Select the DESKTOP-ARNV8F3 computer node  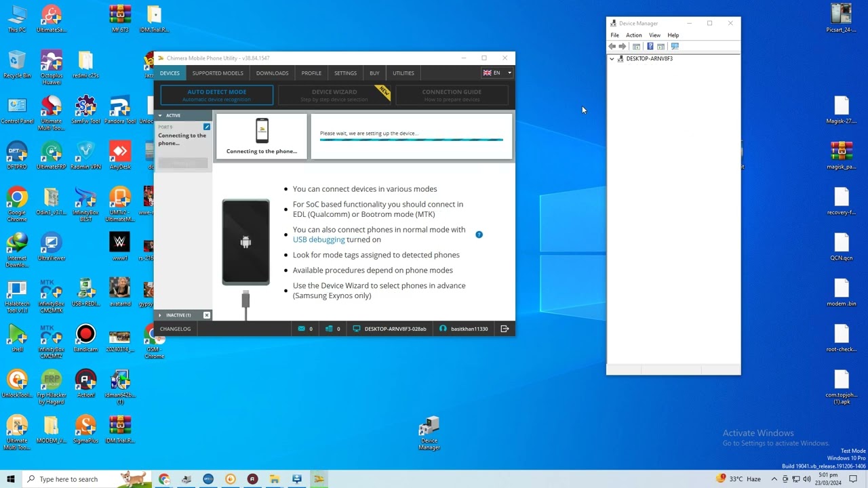pyautogui.click(x=649, y=59)
